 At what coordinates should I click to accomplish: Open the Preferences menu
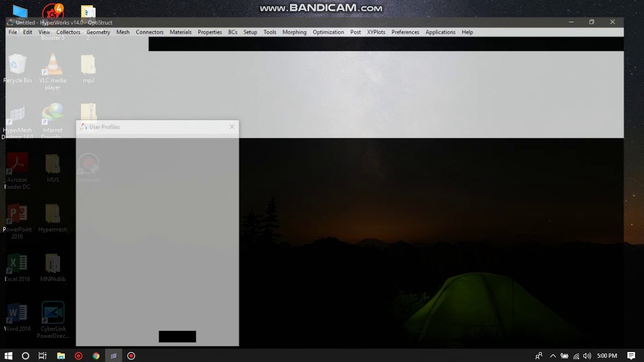click(x=405, y=32)
